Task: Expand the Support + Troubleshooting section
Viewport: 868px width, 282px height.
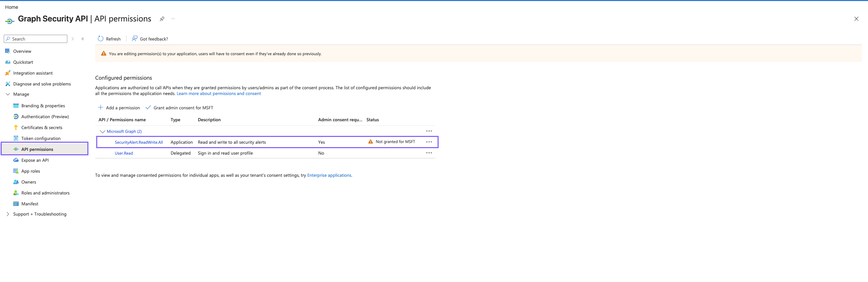Action: click(x=8, y=214)
